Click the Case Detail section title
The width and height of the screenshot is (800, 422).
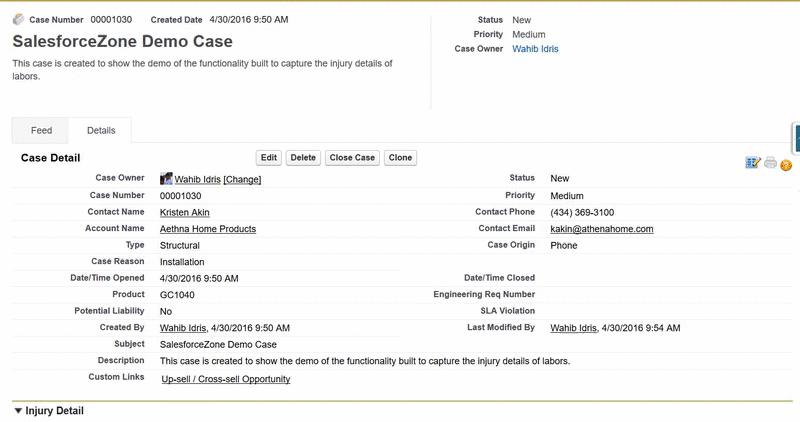click(51, 158)
